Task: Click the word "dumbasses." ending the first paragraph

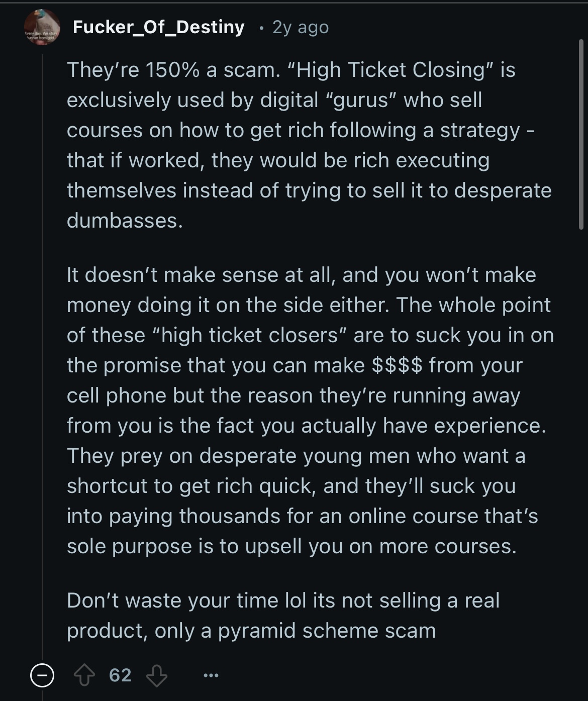Action: pos(125,221)
